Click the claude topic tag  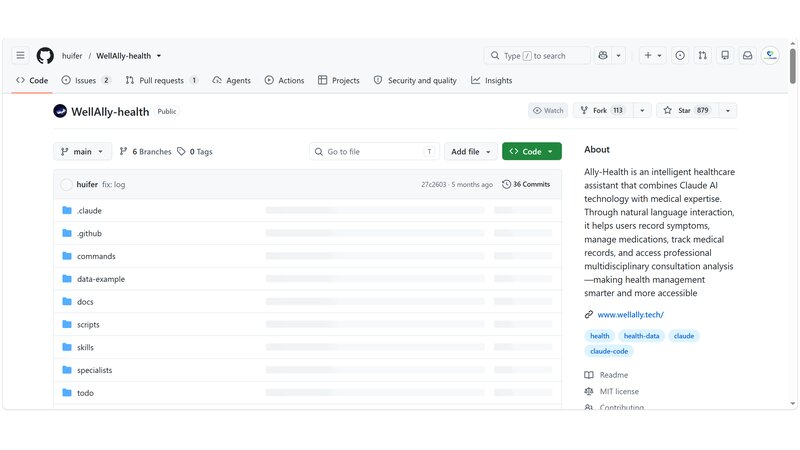pyautogui.click(x=684, y=336)
